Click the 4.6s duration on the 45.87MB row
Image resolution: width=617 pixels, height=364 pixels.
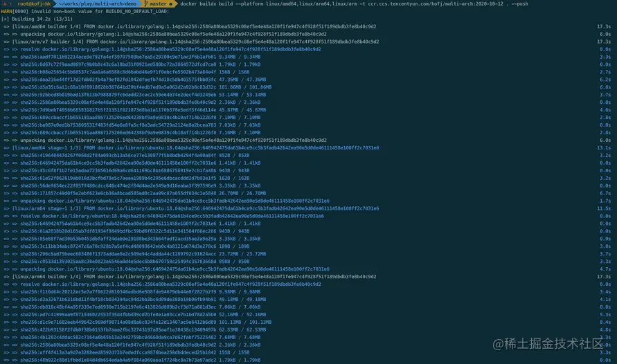click(x=605, y=110)
